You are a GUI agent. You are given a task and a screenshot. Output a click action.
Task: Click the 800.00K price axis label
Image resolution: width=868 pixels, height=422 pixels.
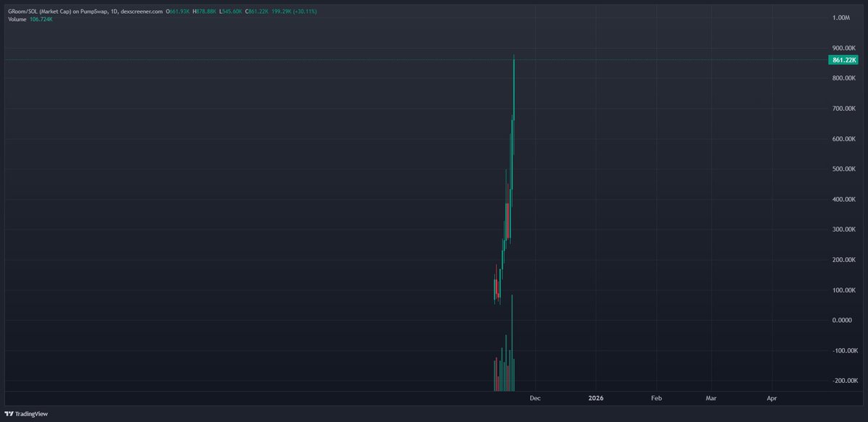(843, 78)
